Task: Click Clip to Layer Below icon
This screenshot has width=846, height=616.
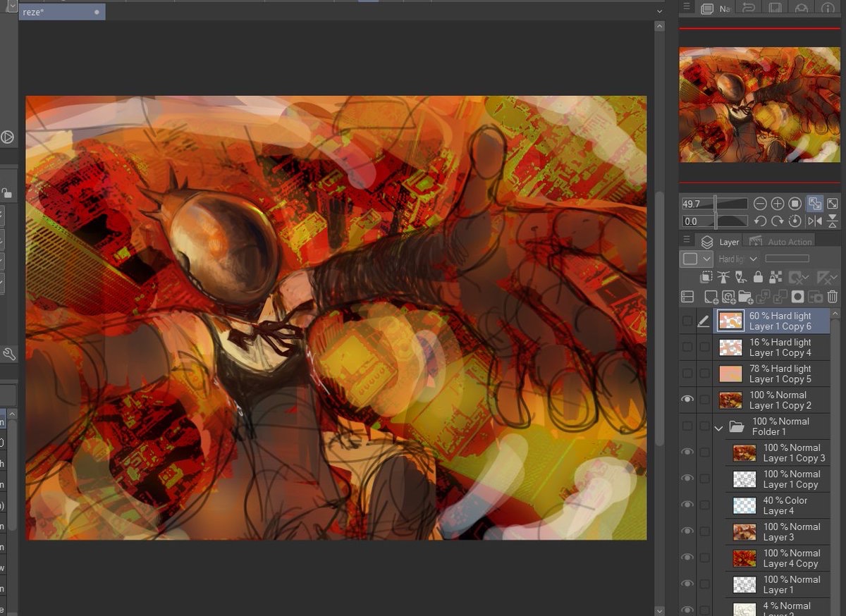Action: (707, 278)
